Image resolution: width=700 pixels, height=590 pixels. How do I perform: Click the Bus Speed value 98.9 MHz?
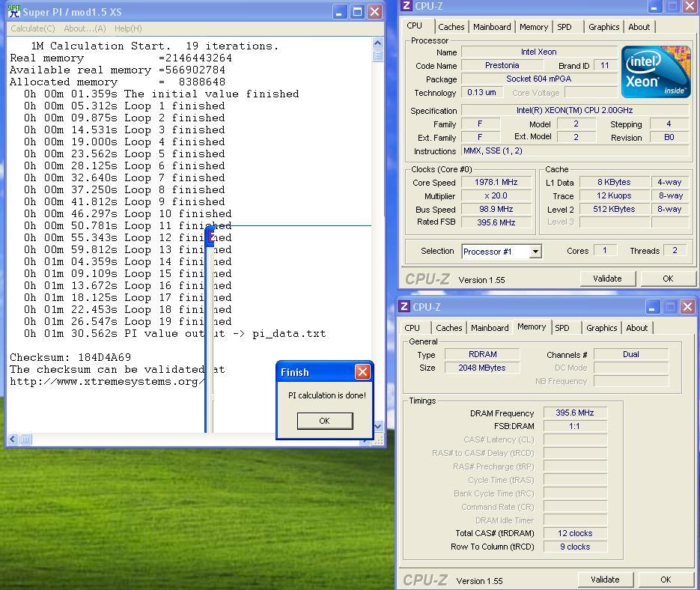tap(496, 209)
